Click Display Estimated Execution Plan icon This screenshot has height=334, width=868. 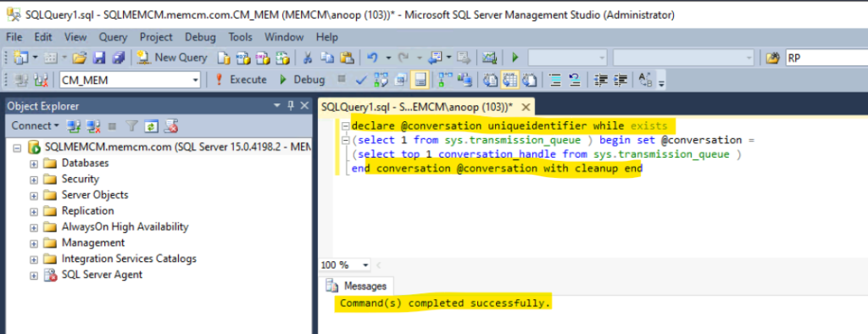pos(381,80)
